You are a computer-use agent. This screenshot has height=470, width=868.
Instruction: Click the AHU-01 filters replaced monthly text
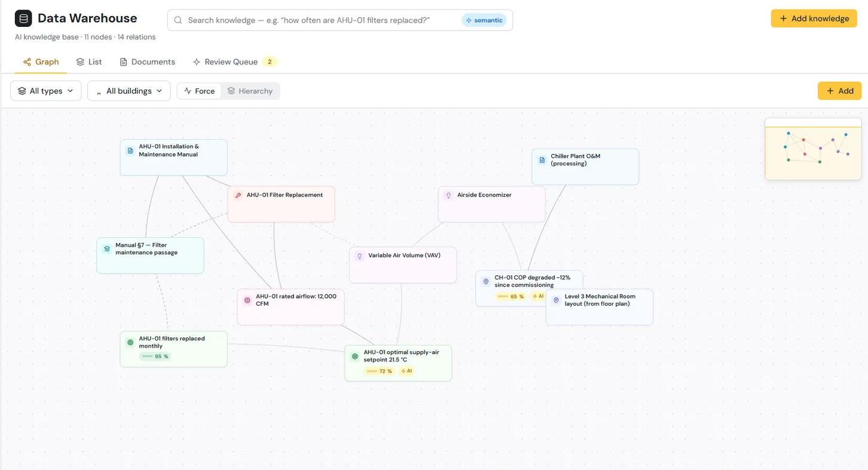[172, 342]
